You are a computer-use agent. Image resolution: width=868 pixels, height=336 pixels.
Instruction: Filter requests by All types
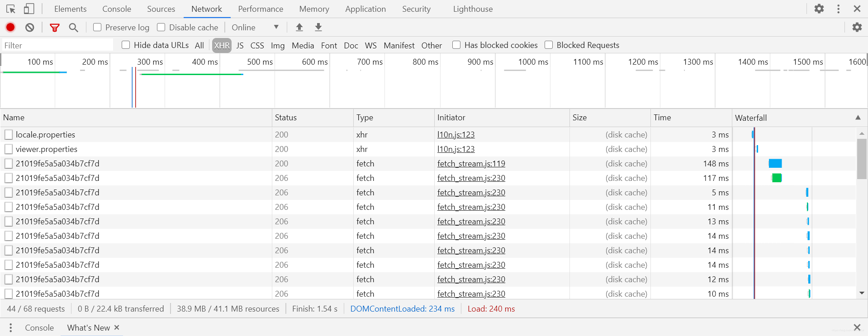[x=199, y=45]
